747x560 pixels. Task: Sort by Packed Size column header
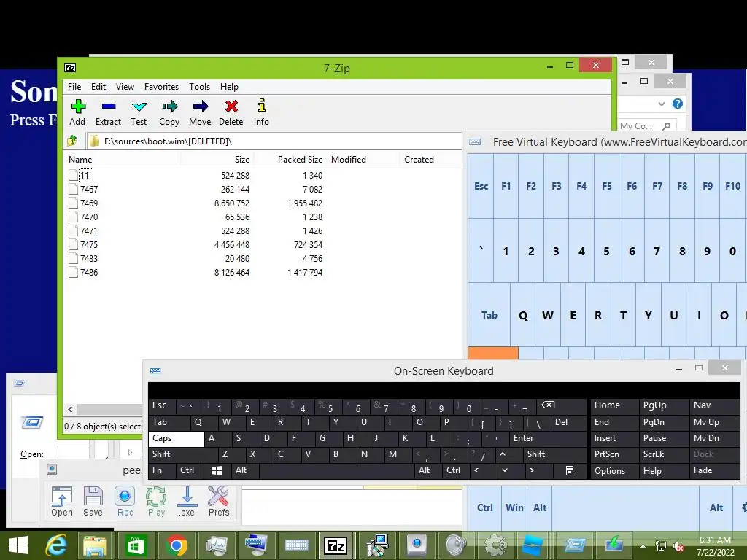point(290,160)
